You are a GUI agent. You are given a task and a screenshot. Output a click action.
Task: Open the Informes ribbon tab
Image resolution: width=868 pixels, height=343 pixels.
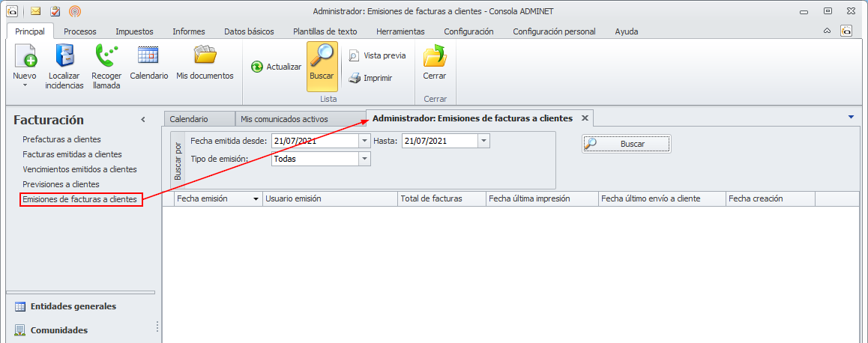coord(189,31)
